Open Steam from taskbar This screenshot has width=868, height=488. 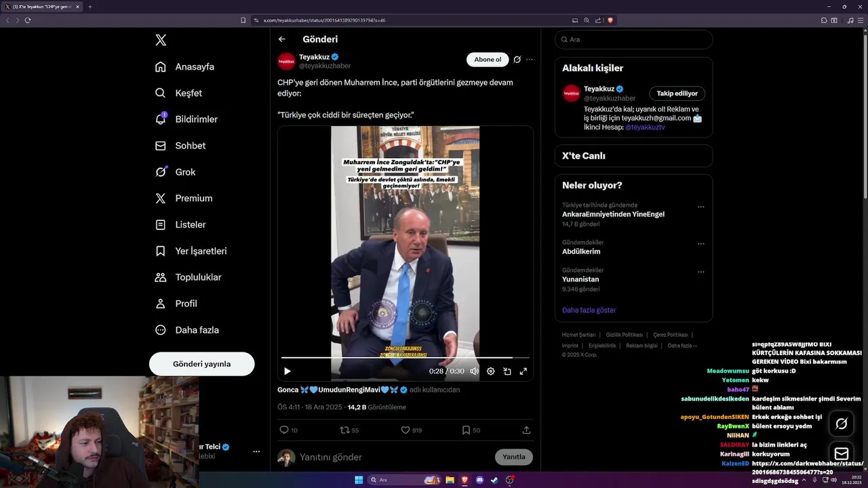(494, 480)
